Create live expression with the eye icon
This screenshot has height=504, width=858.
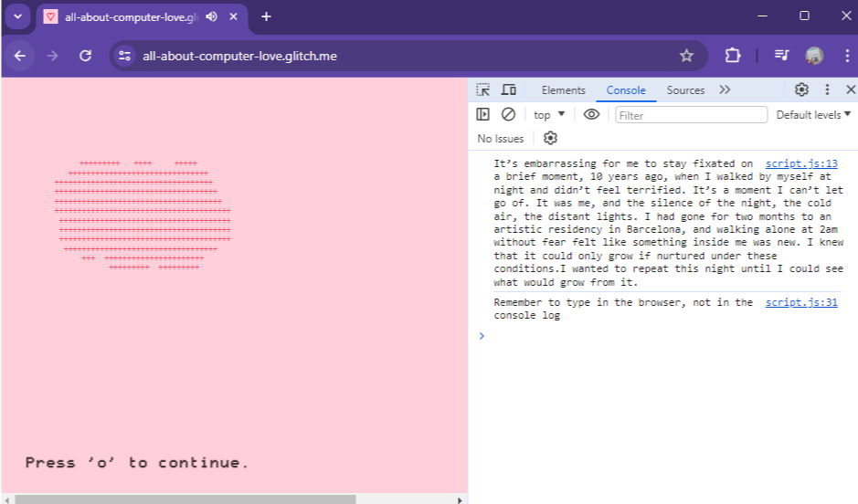[x=591, y=114]
